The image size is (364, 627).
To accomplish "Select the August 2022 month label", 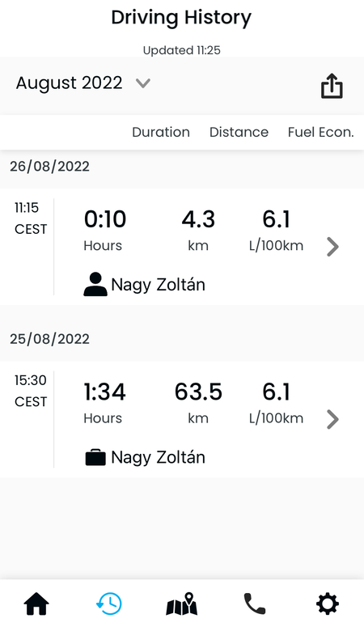I will tap(70, 83).
